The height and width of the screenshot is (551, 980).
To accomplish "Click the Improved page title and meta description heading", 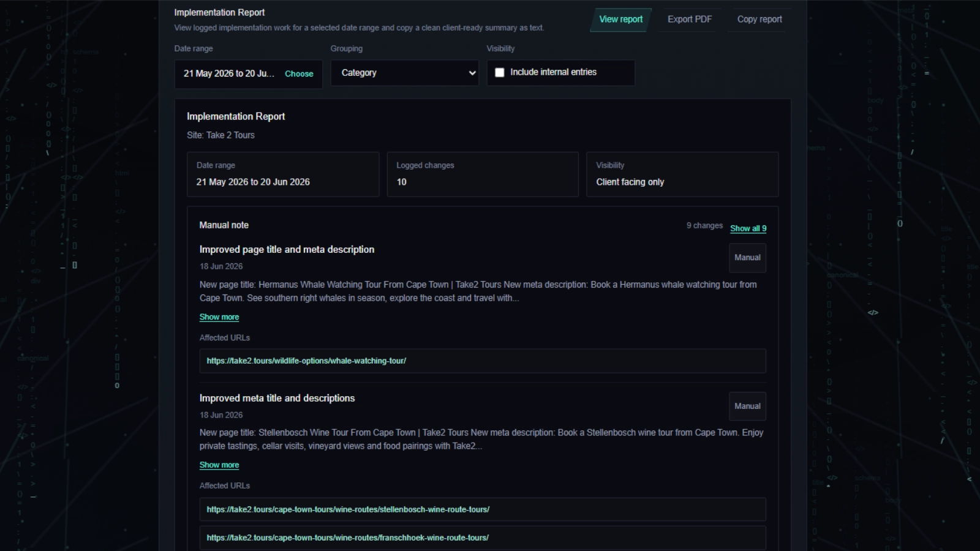I will pyautogui.click(x=287, y=250).
